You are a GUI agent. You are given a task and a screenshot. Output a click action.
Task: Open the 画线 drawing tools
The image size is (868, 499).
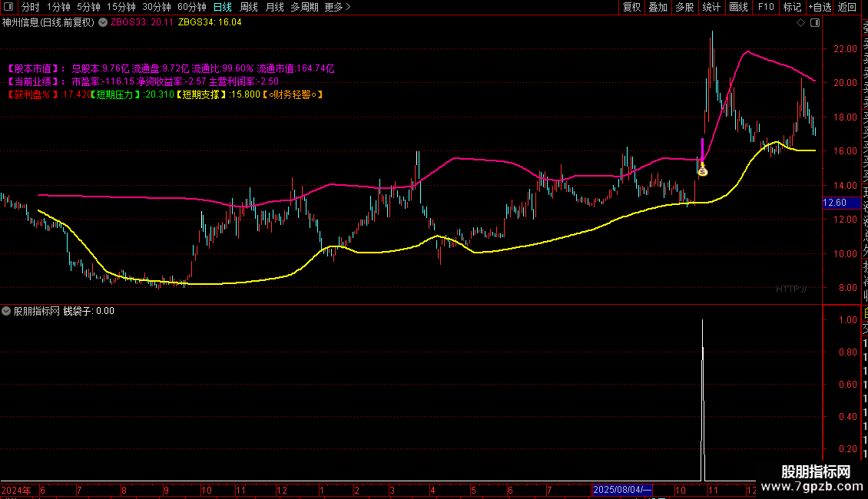tap(738, 7)
